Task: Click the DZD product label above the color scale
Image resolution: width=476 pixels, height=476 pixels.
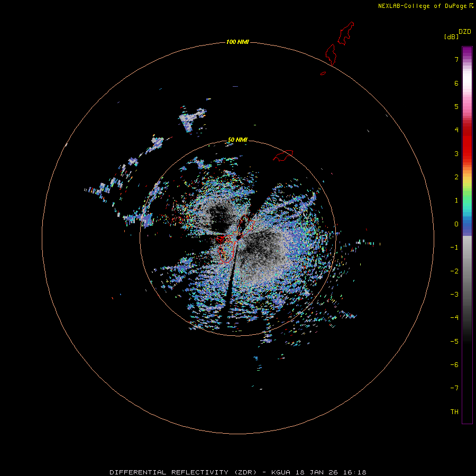Action: [465, 32]
